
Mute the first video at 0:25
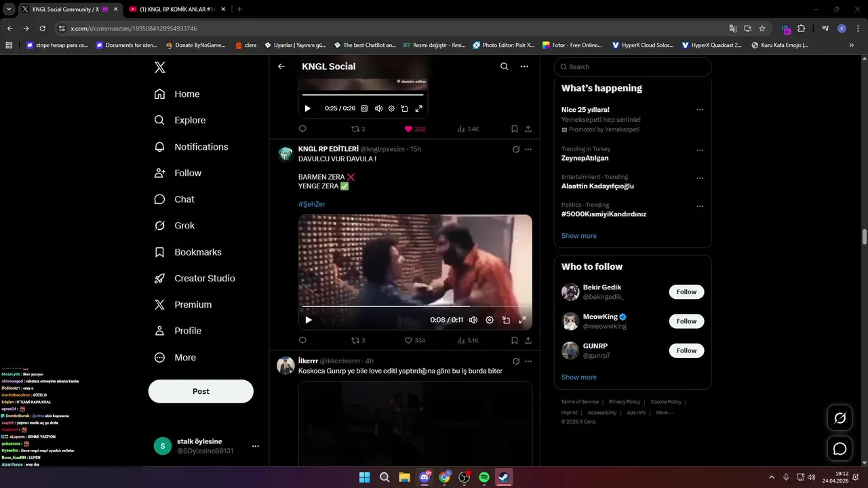tap(378, 108)
